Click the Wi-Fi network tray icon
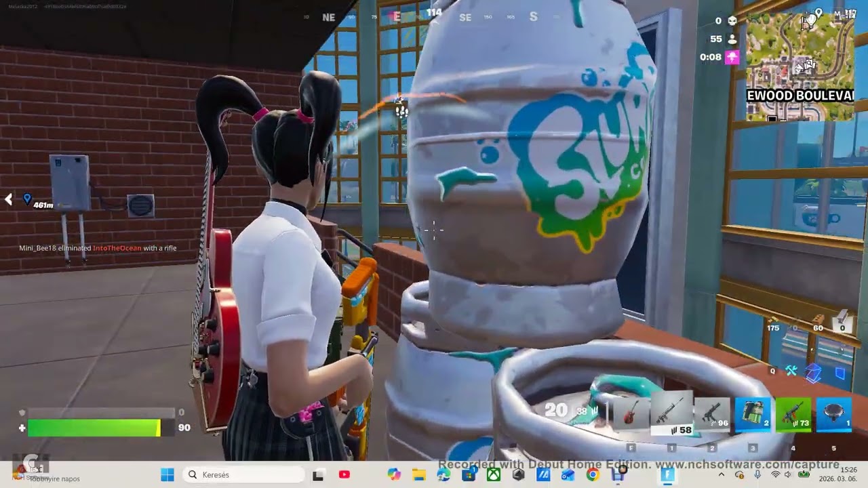Screen dimensions: 868x488 pyautogui.click(x=775, y=475)
